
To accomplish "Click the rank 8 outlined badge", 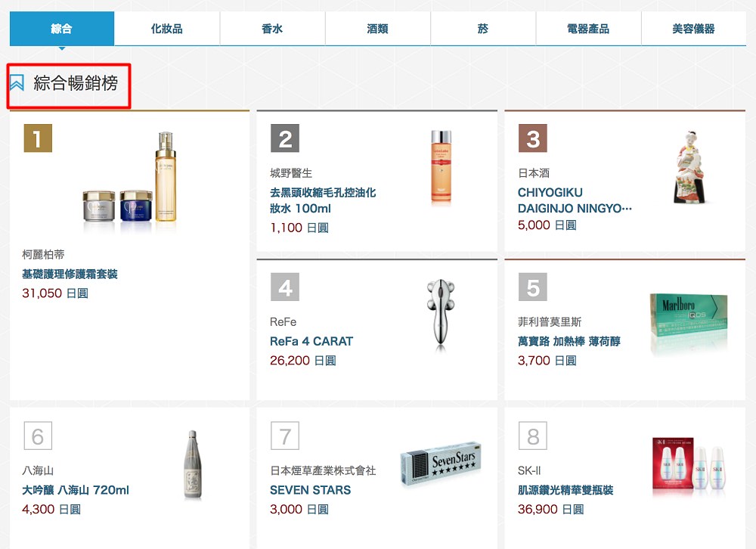I will point(533,436).
